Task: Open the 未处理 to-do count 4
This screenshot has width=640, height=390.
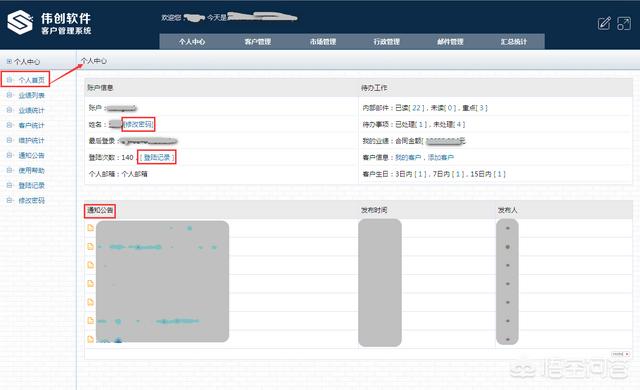Action: point(459,124)
